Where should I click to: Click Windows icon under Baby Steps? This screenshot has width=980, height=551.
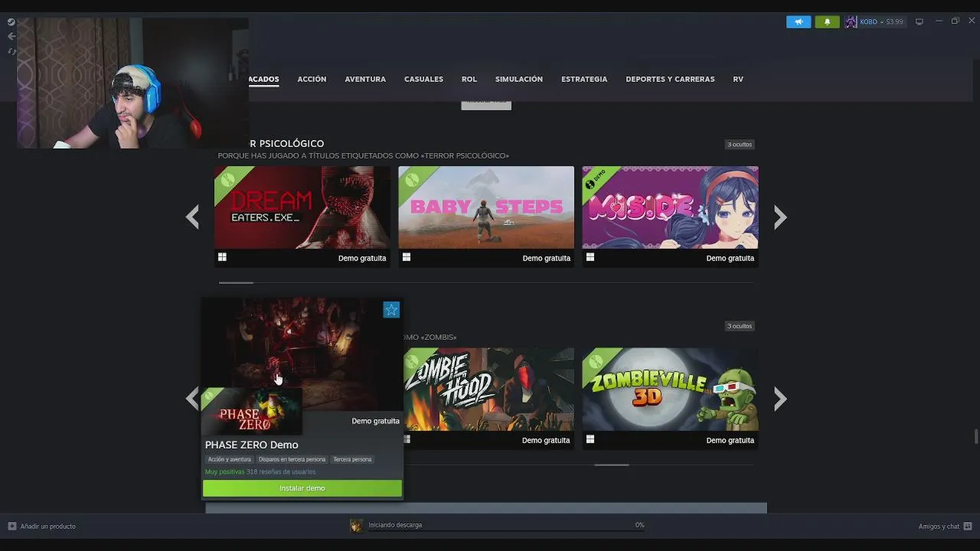407,257
